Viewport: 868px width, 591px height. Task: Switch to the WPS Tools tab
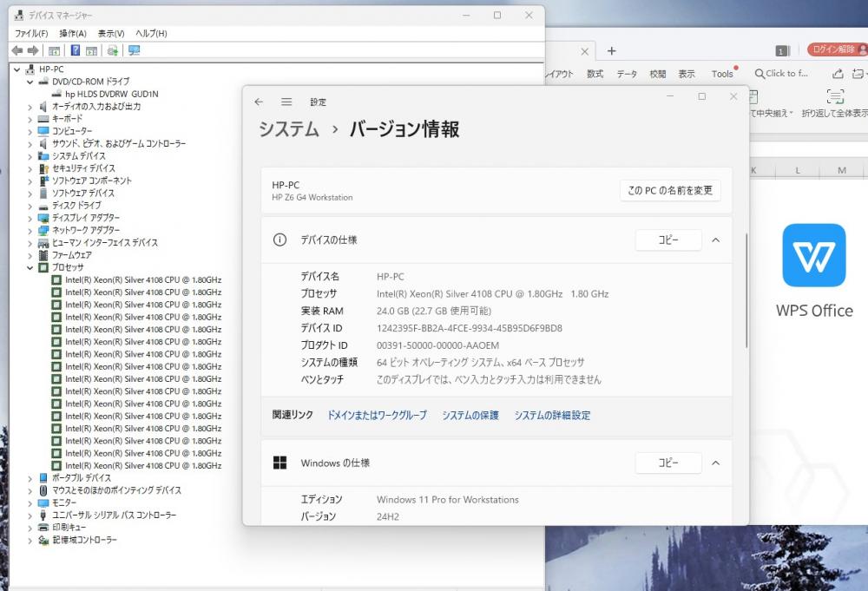pos(722,74)
